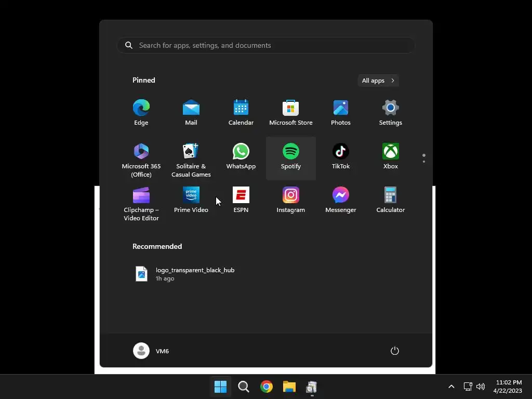Launch Prime Video
532x399 pixels.
191,202
